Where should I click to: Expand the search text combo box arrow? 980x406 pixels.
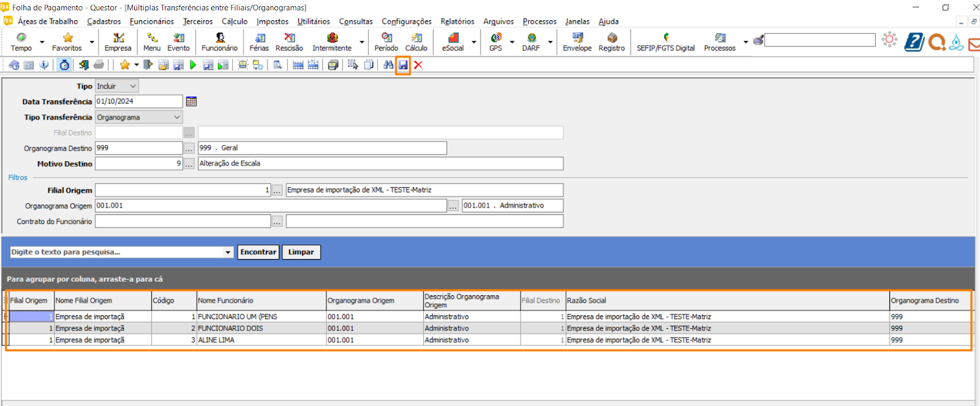(x=228, y=252)
